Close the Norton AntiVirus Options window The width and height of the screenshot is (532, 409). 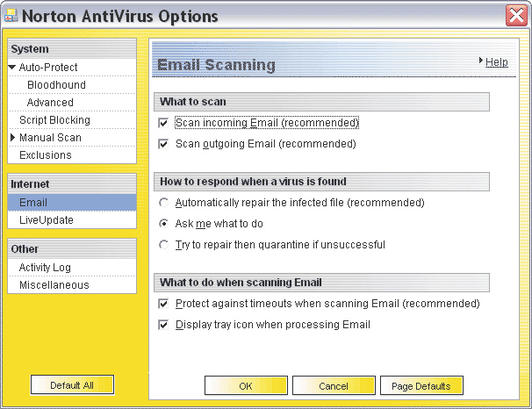[516, 16]
